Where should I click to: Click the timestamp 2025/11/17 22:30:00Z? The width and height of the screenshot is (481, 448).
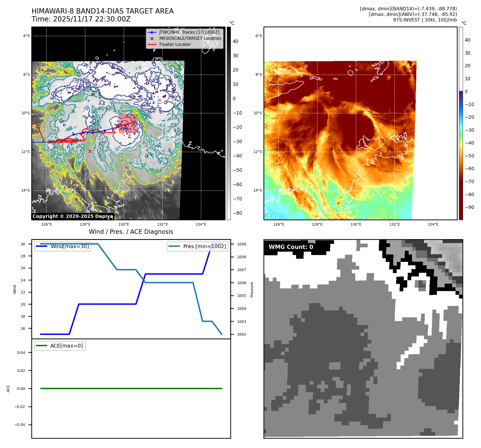pos(92,19)
